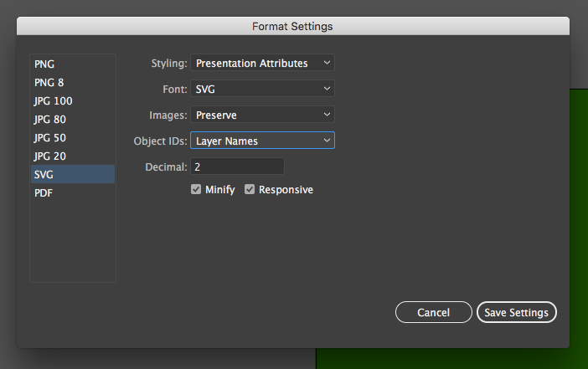Click the Cancel button

click(433, 312)
